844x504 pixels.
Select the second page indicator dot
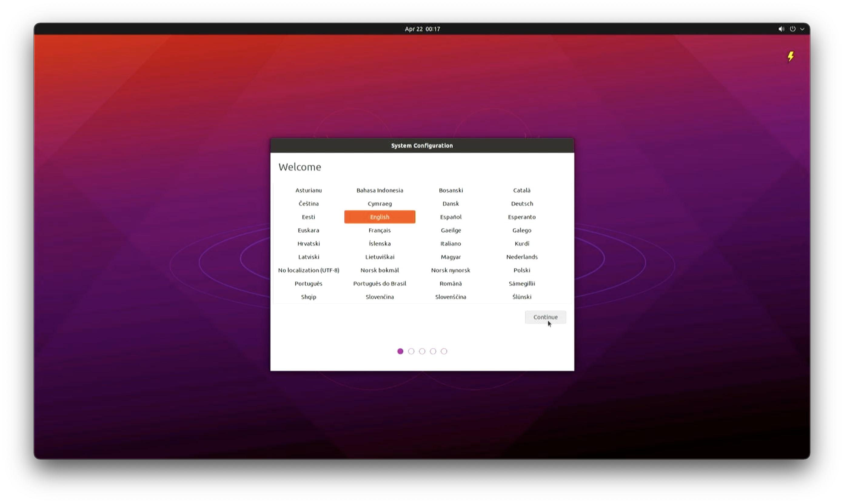click(x=411, y=351)
